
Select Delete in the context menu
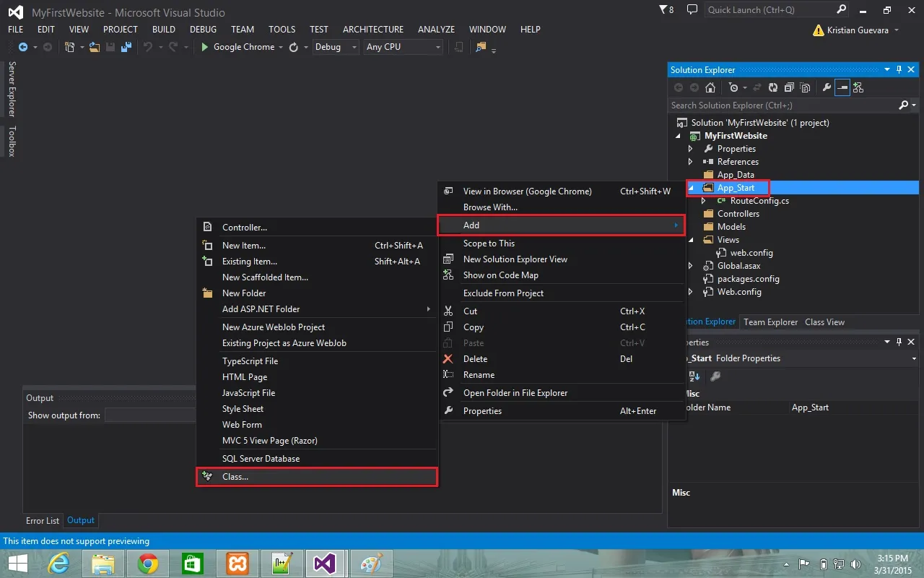[562, 359]
